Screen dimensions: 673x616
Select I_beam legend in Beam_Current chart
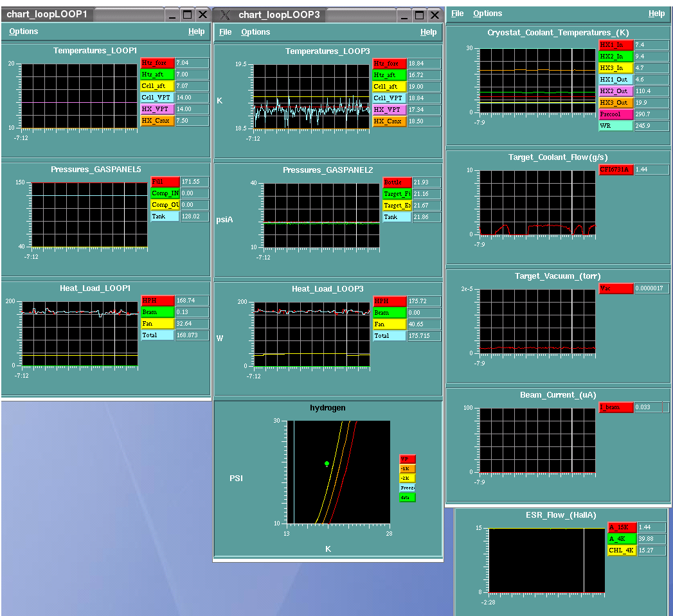coord(616,407)
